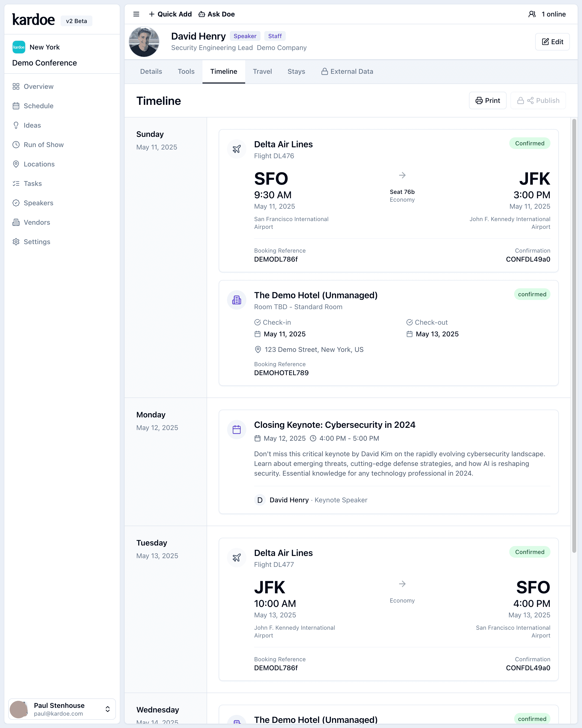The width and height of the screenshot is (582, 728).
Task: Click the hotel check-out date May 13, 2025
Action: point(437,334)
